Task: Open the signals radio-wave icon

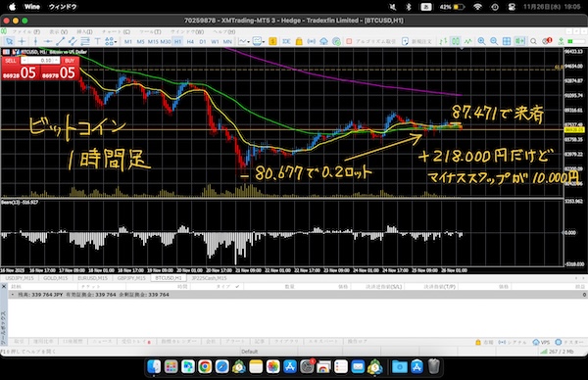Action: (x=312, y=41)
